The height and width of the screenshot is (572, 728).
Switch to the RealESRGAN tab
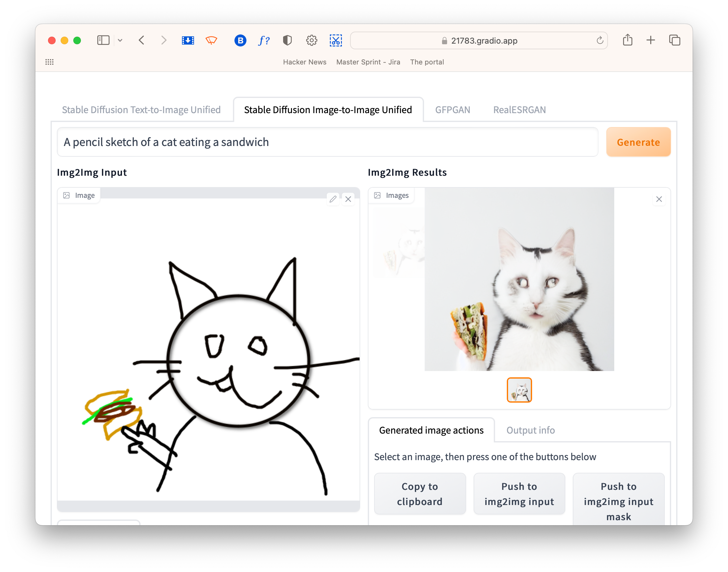(519, 110)
